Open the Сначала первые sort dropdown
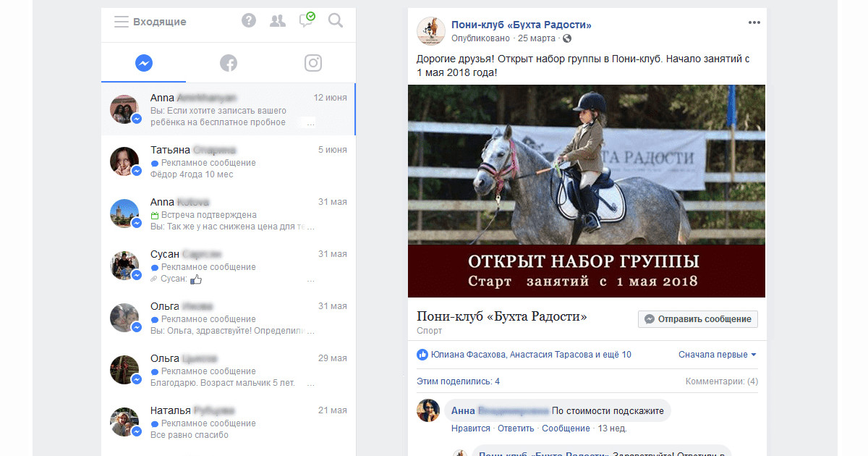 tap(718, 355)
